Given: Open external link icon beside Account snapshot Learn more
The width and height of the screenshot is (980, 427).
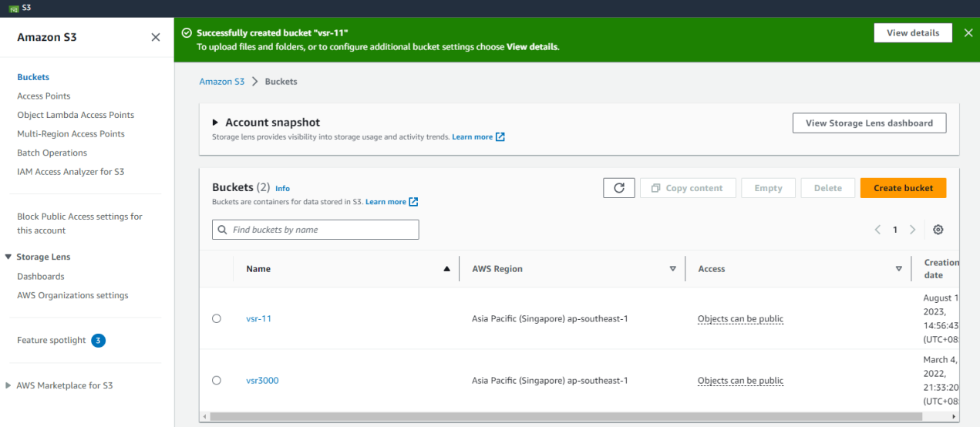Looking at the screenshot, I should coord(500,137).
